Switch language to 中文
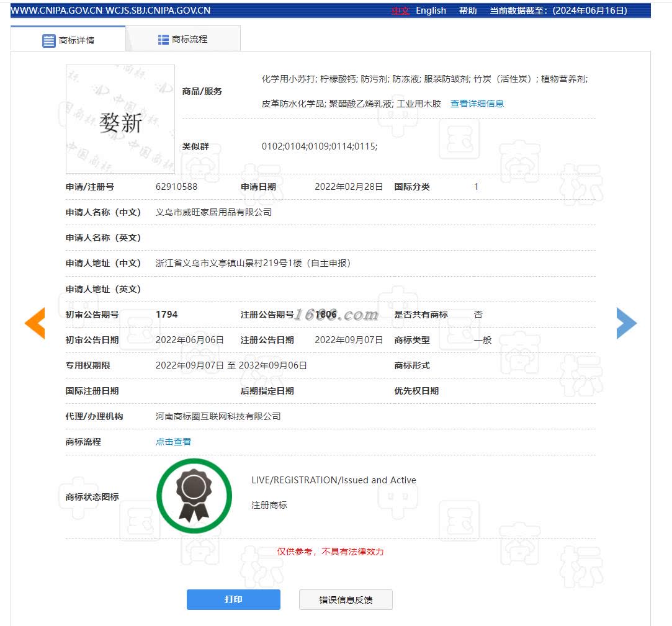Viewport: 672px width, 626px height. coord(400,11)
